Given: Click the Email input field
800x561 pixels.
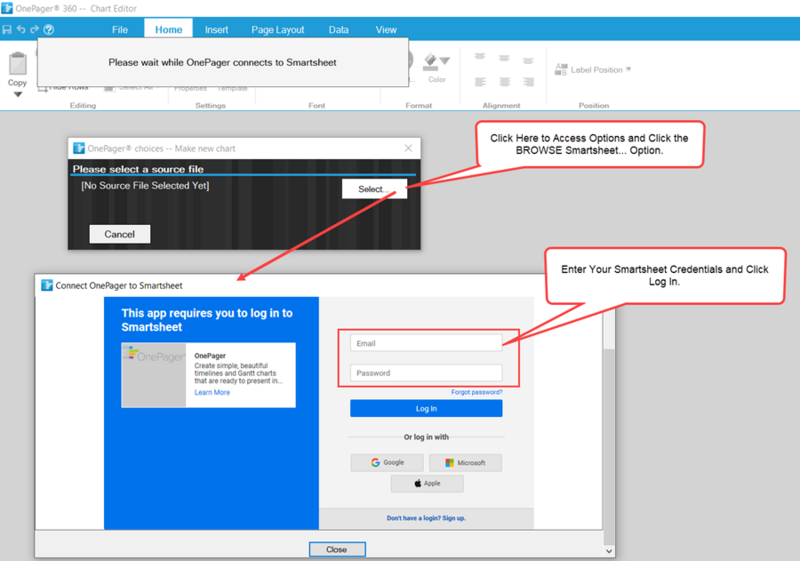Looking at the screenshot, I should pos(426,343).
